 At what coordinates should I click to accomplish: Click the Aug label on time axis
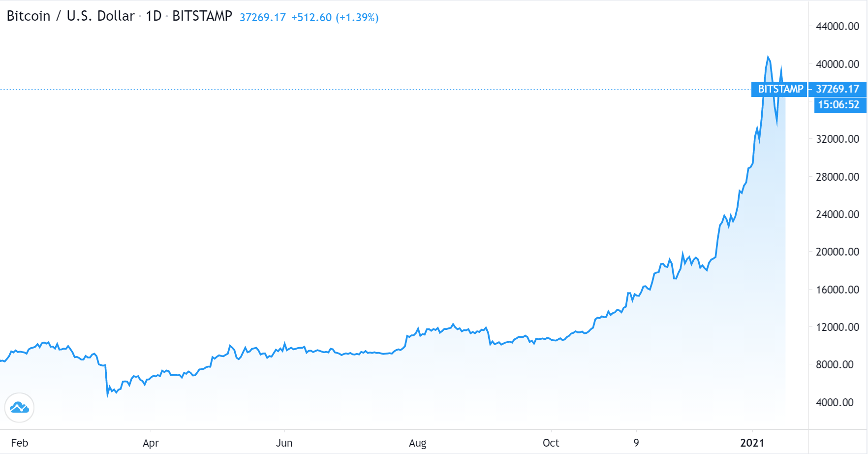point(418,443)
